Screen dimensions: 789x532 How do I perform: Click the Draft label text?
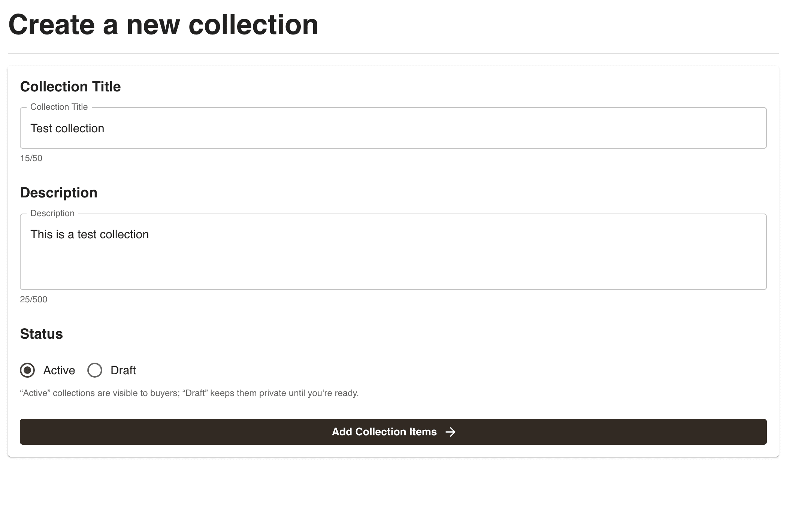coord(123,370)
